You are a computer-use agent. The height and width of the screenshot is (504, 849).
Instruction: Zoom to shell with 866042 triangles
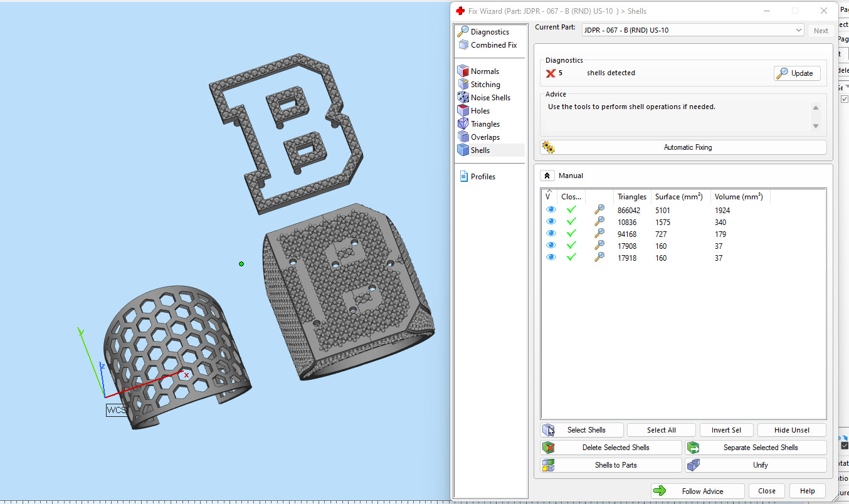point(599,210)
